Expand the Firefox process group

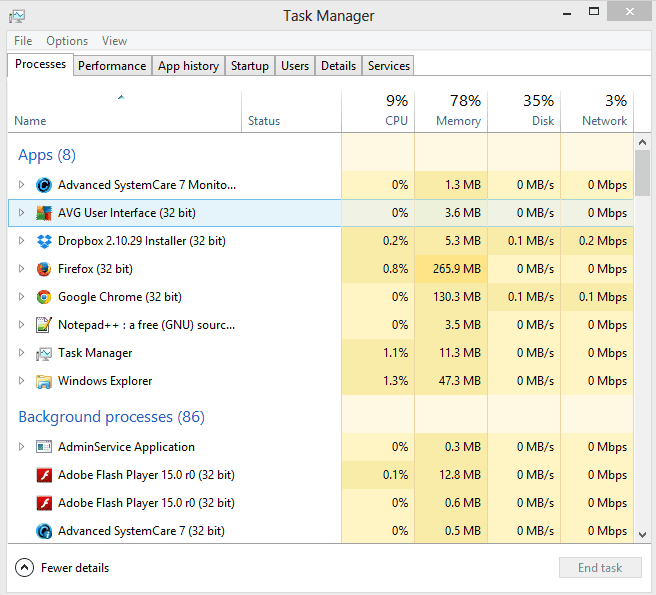pos(22,269)
